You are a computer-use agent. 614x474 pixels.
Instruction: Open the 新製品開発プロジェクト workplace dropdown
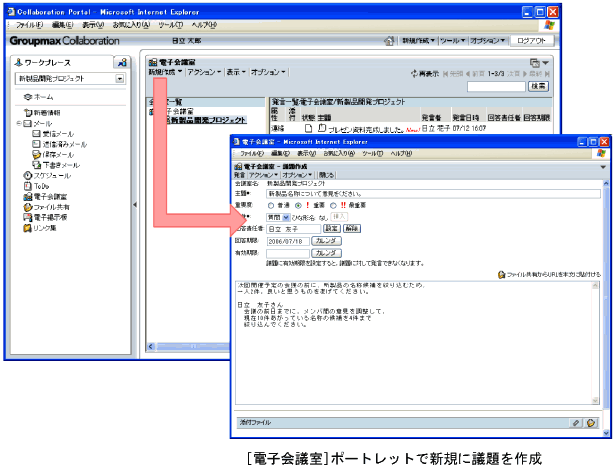tap(120, 78)
